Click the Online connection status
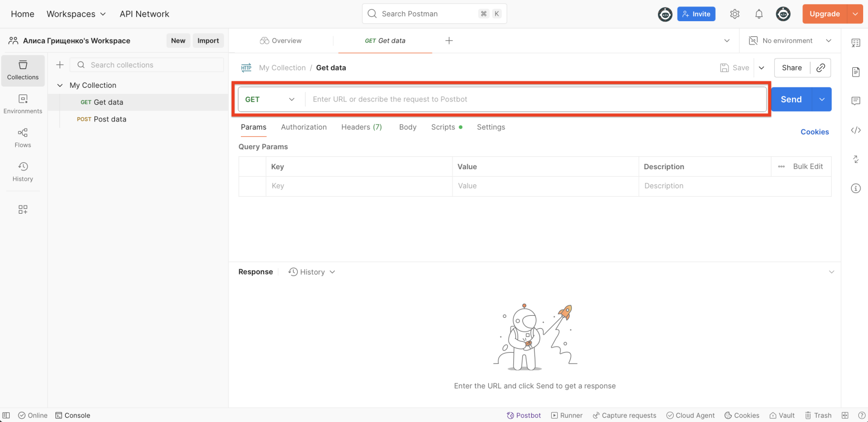This screenshot has width=868, height=422. (33, 415)
